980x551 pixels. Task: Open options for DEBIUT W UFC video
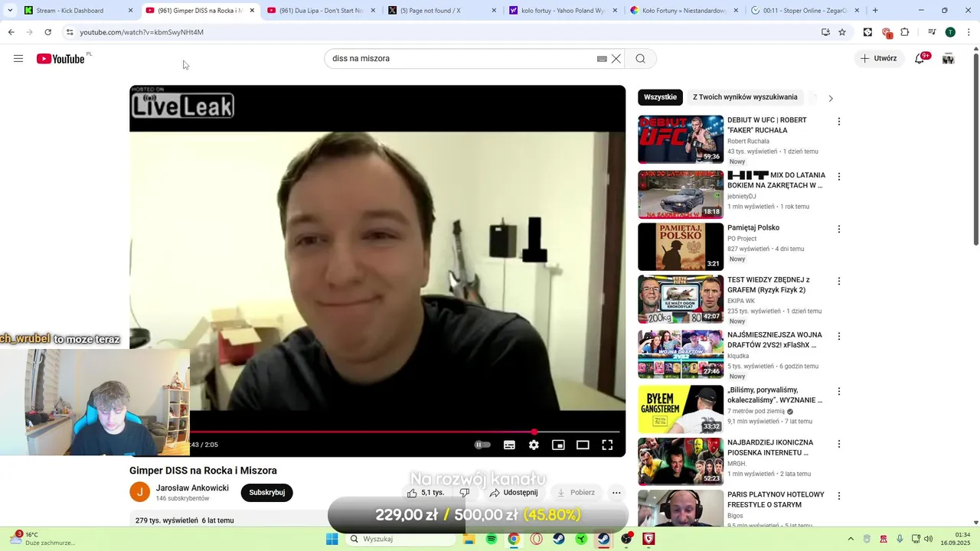pos(839,122)
